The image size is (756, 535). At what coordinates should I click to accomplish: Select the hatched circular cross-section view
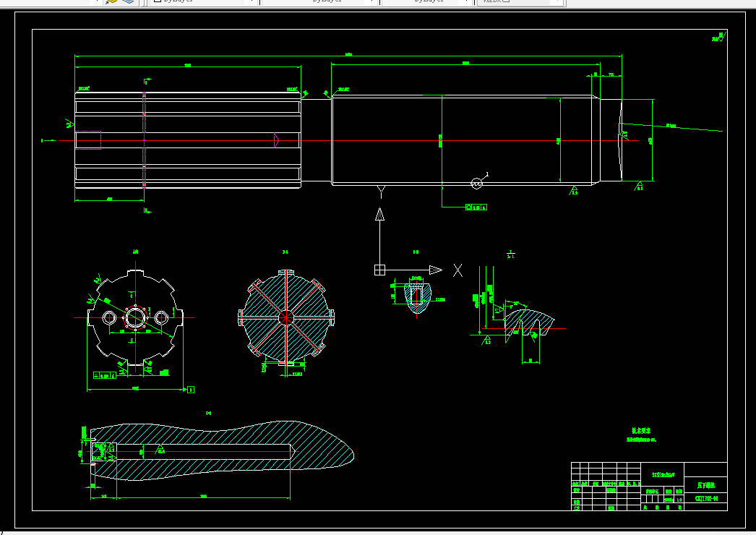click(286, 317)
